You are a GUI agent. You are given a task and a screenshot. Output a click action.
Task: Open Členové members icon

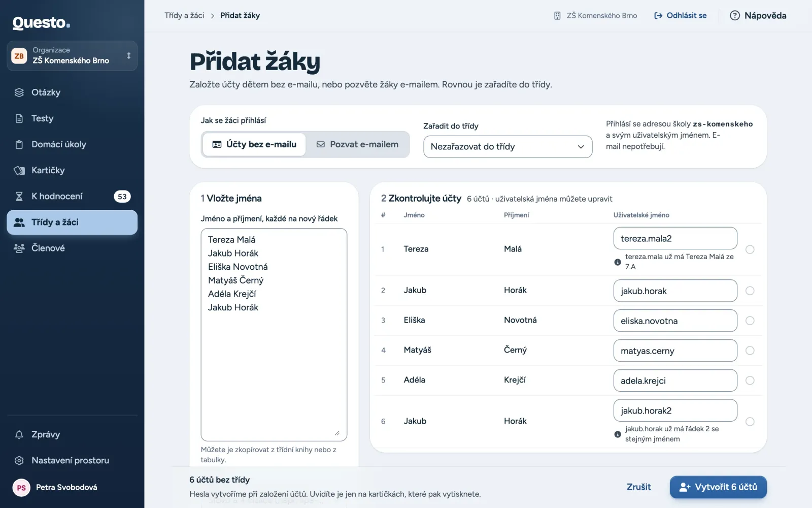coord(19,248)
